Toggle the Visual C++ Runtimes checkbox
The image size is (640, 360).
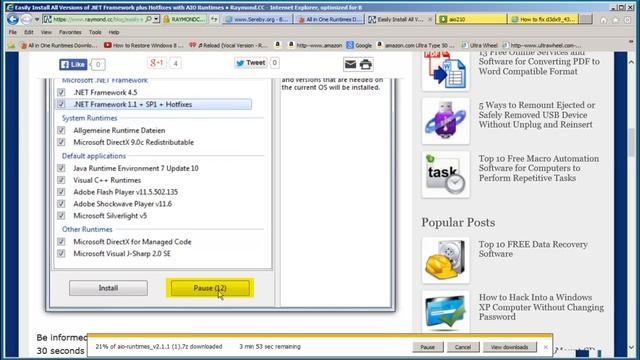(61, 180)
